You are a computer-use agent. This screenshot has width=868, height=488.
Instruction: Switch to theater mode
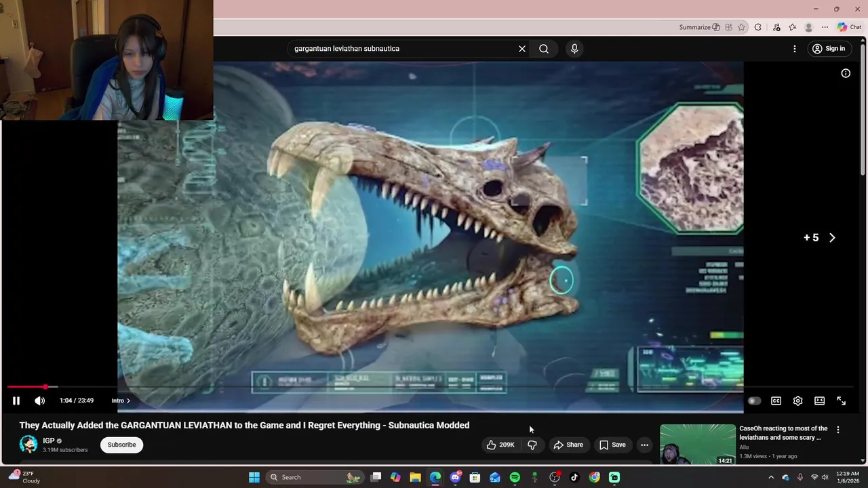coord(819,401)
